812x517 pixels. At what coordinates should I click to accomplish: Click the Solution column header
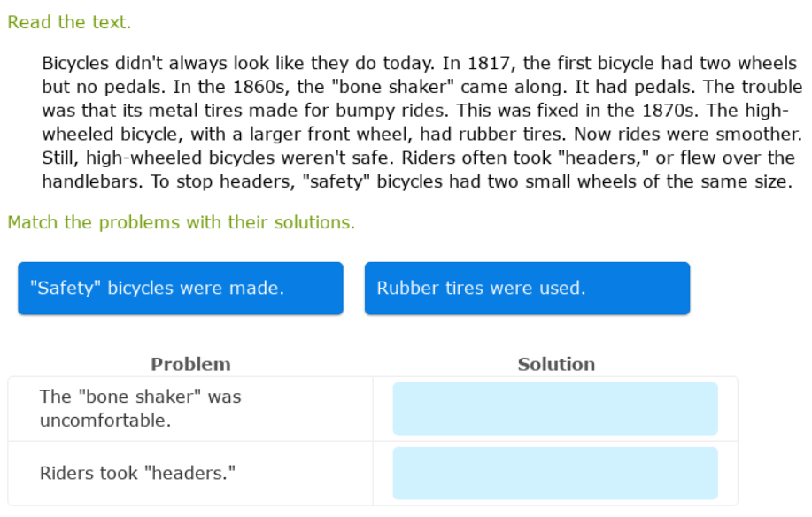tap(556, 364)
